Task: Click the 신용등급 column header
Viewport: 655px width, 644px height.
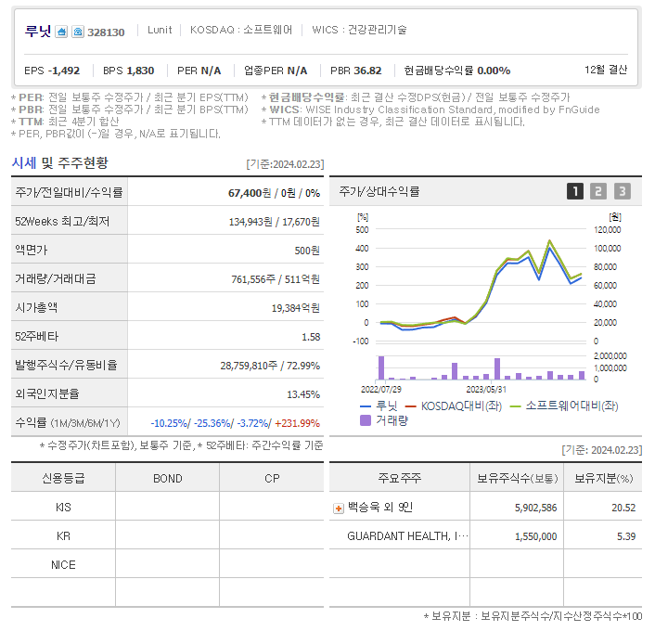Action: tap(63, 478)
